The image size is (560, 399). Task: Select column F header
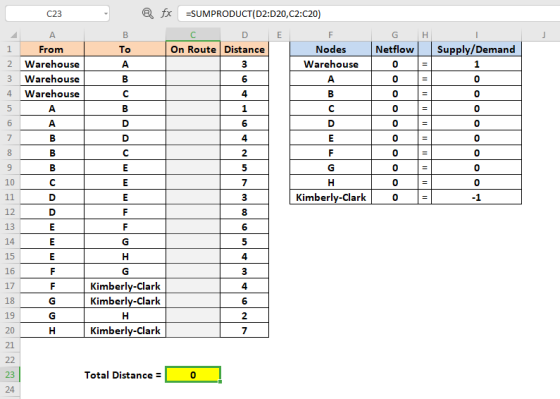pyautogui.click(x=331, y=35)
